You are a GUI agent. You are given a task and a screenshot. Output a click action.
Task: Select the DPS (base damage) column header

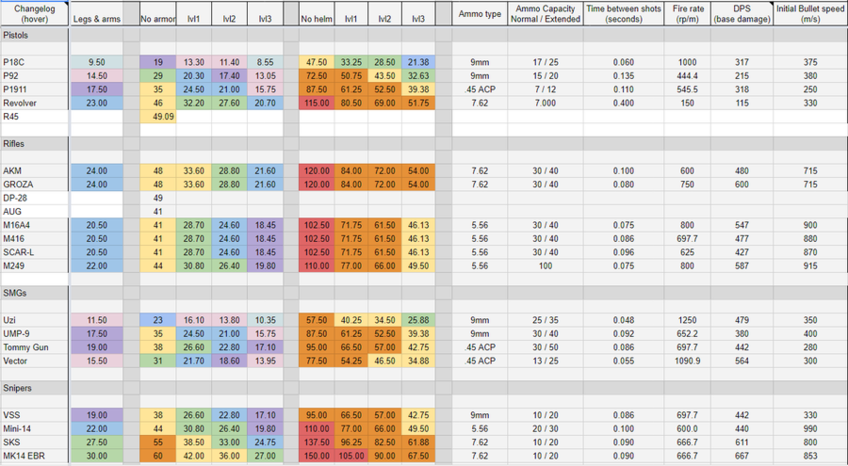click(x=742, y=14)
